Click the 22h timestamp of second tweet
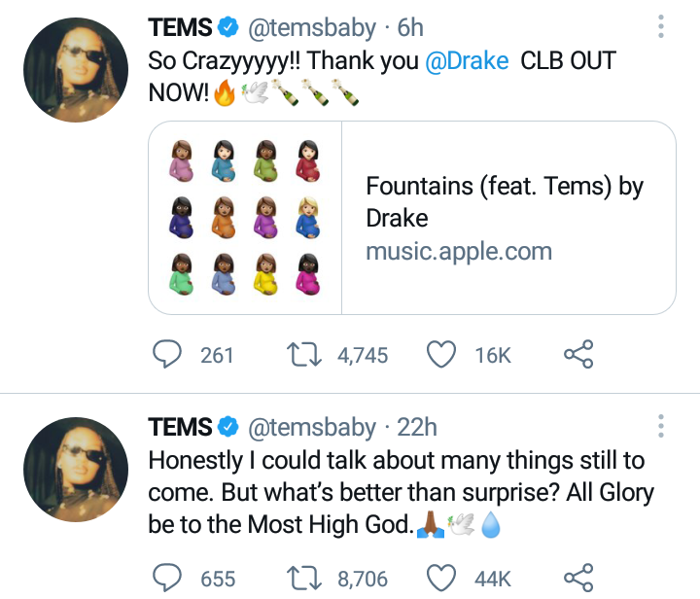Viewport: 700px width, 599px height. (x=417, y=427)
